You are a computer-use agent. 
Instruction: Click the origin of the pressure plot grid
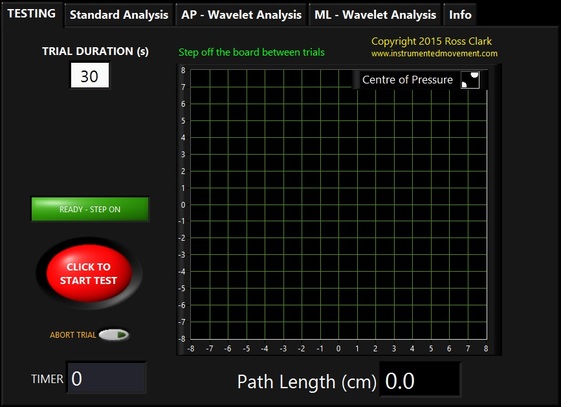coord(338,205)
